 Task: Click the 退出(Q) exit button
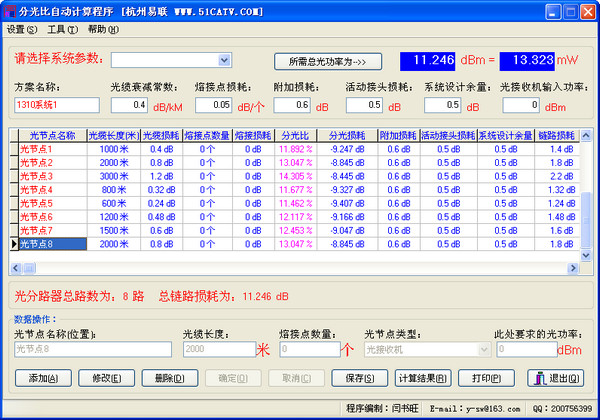556,378
